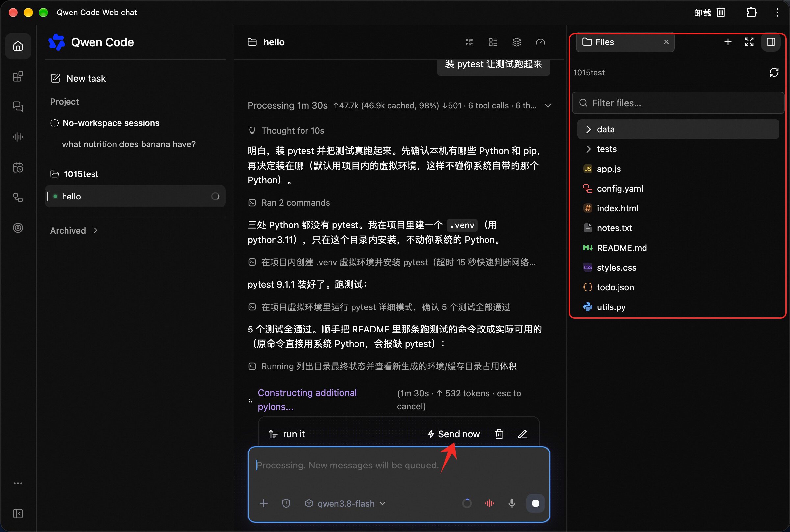Expand the tests folder
The width and height of the screenshot is (790, 532).
point(678,149)
